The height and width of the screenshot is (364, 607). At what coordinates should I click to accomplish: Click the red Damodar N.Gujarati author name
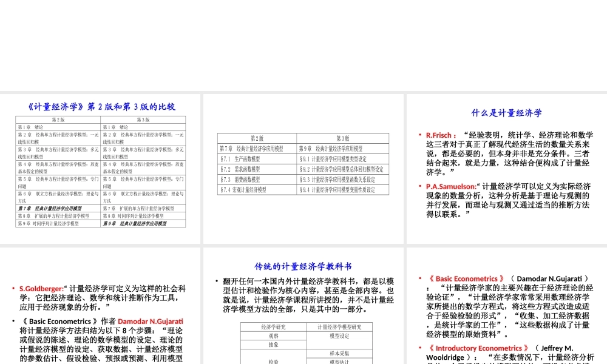[151, 322]
